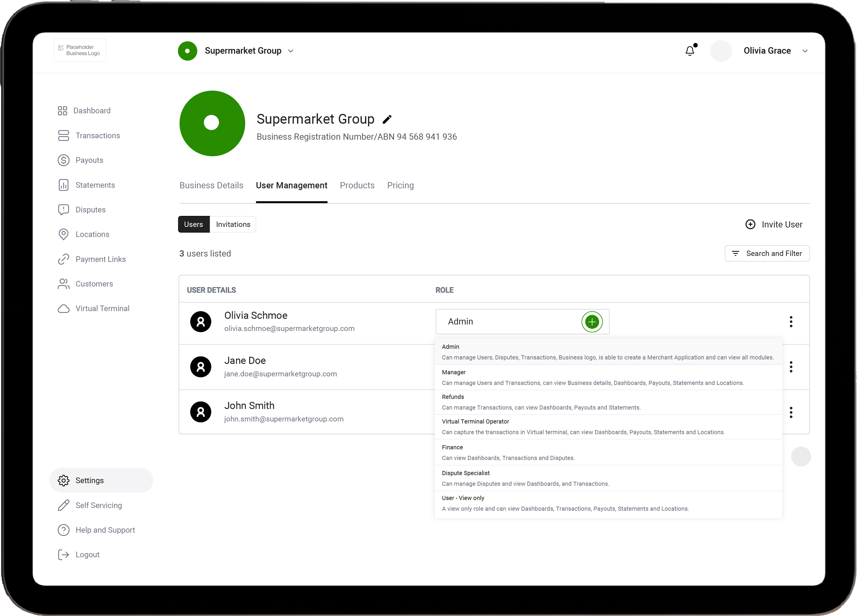The image size is (857, 616).
Task: Click the Transactions sidebar icon
Action: click(x=64, y=136)
